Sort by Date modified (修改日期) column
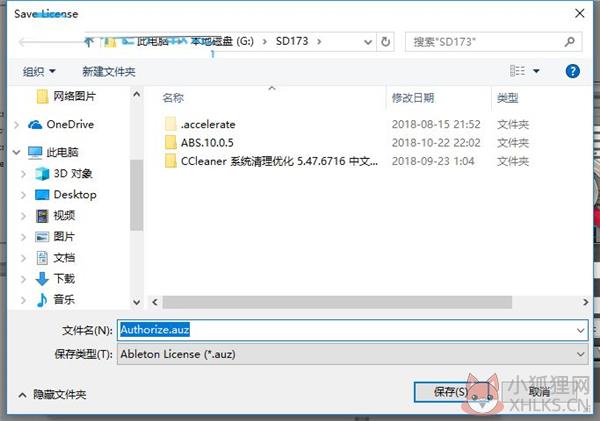This screenshot has height=421, width=600. click(413, 98)
